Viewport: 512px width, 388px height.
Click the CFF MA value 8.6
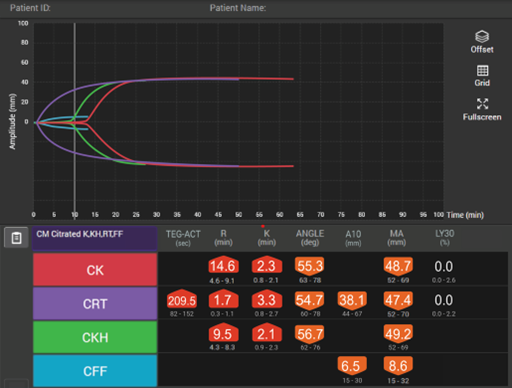pos(398,366)
